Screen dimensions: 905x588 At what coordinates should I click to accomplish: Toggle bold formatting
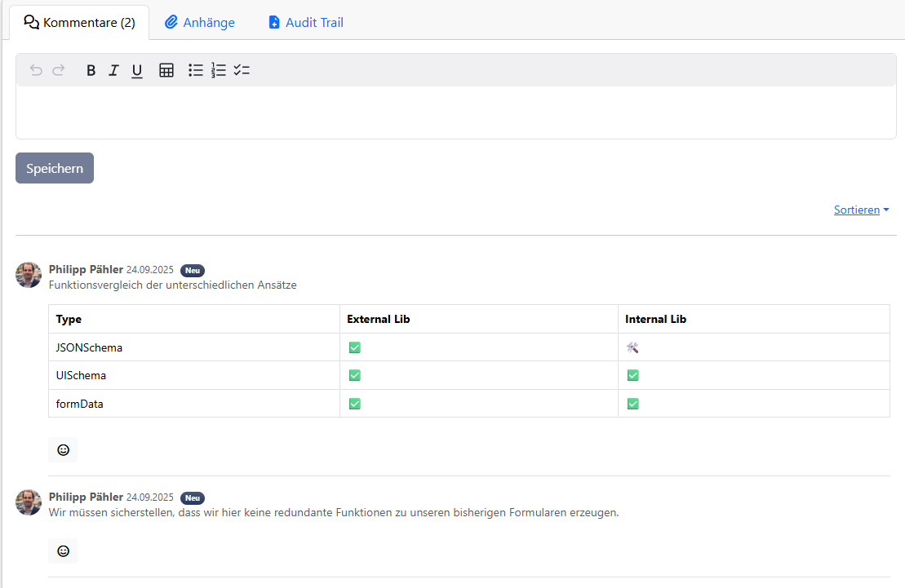91,70
